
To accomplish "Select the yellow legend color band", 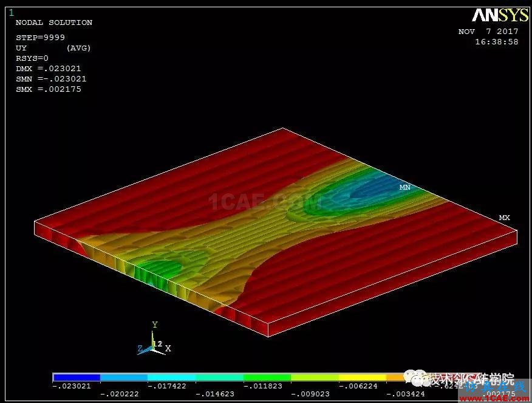I will tap(363, 377).
